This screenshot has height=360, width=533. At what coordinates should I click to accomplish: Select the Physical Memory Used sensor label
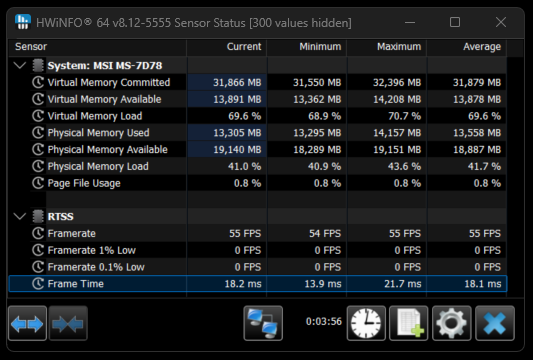pos(98,133)
